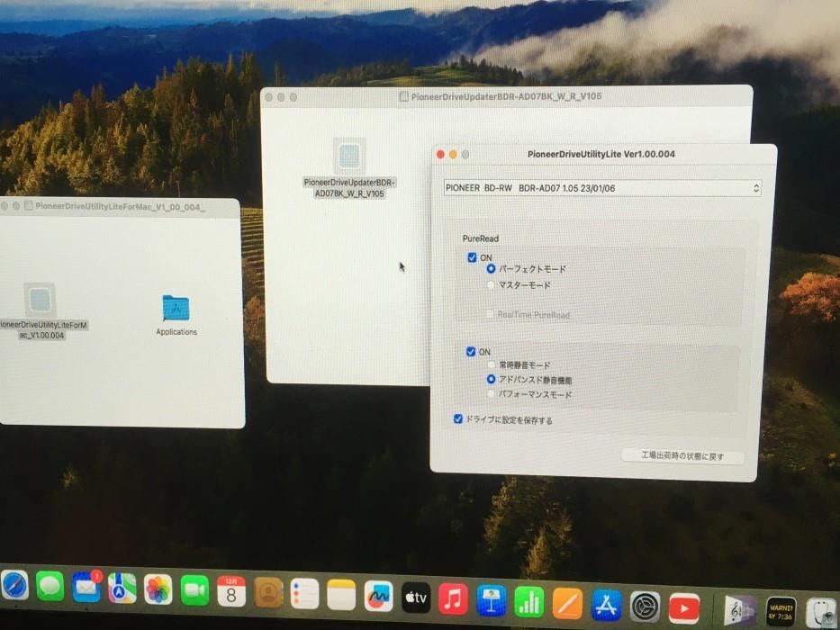Choose the アドバンスド静音機能 radio option
This screenshot has height=630, width=840.
pyautogui.click(x=491, y=379)
